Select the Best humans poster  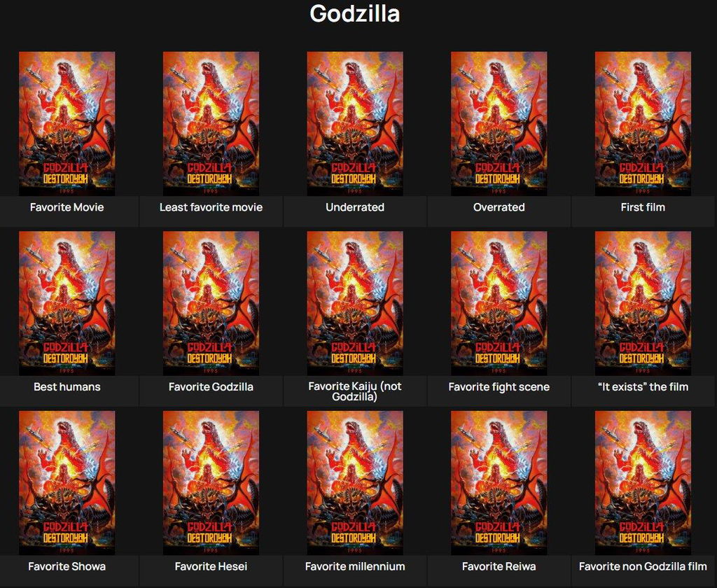pyautogui.click(x=67, y=303)
